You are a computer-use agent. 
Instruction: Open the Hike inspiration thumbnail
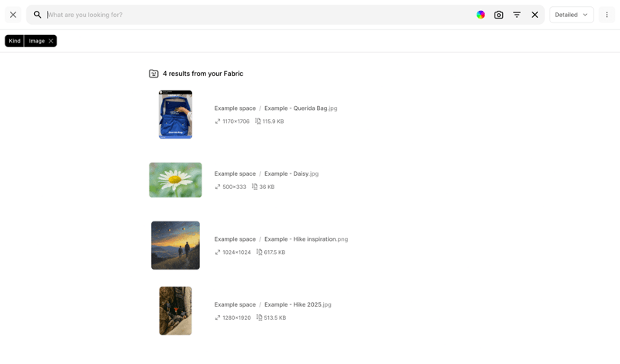[175, 246]
